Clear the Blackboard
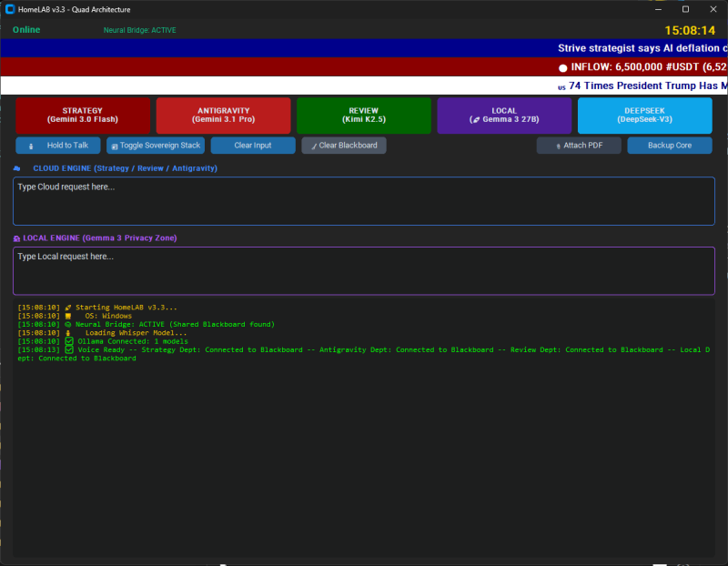This screenshot has height=566, width=728. (x=344, y=146)
